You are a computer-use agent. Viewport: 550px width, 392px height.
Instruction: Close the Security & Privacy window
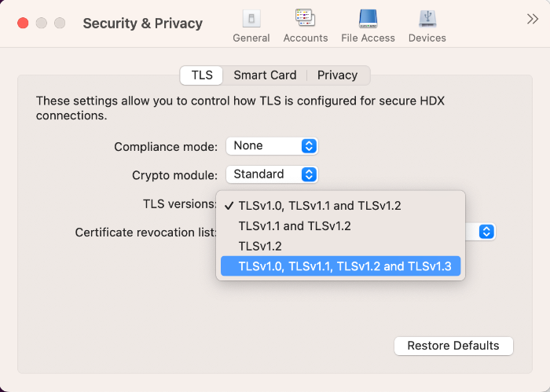click(23, 24)
